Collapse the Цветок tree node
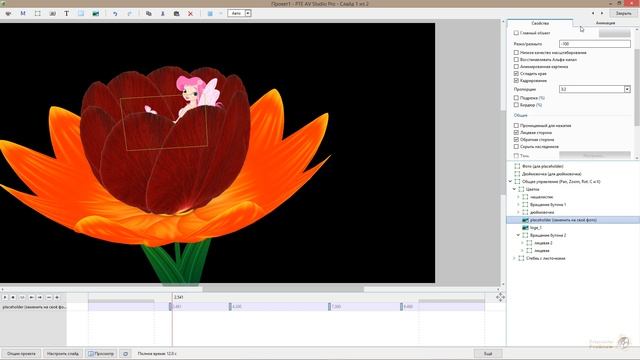Image resolution: width=640 pixels, height=360 pixels. [x=514, y=189]
